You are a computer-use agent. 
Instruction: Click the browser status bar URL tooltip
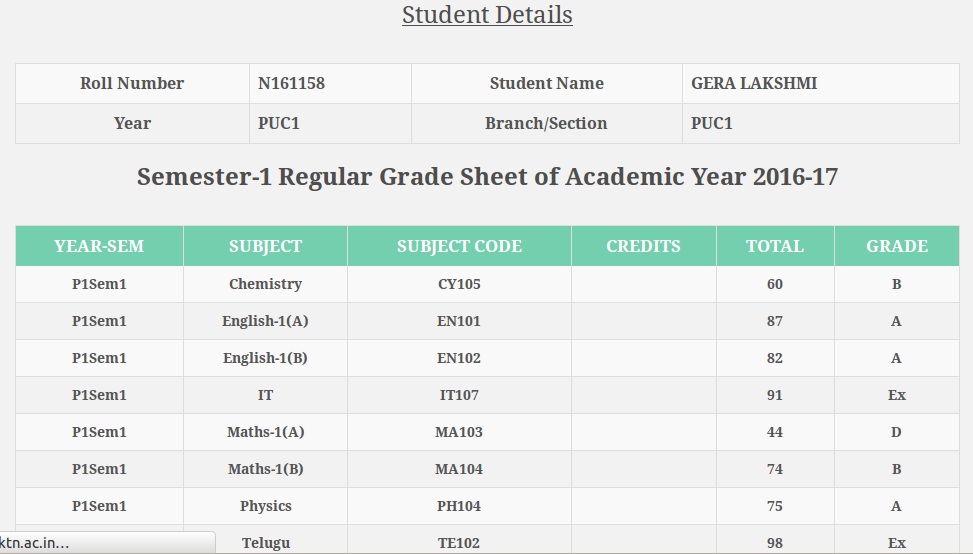coord(107,543)
